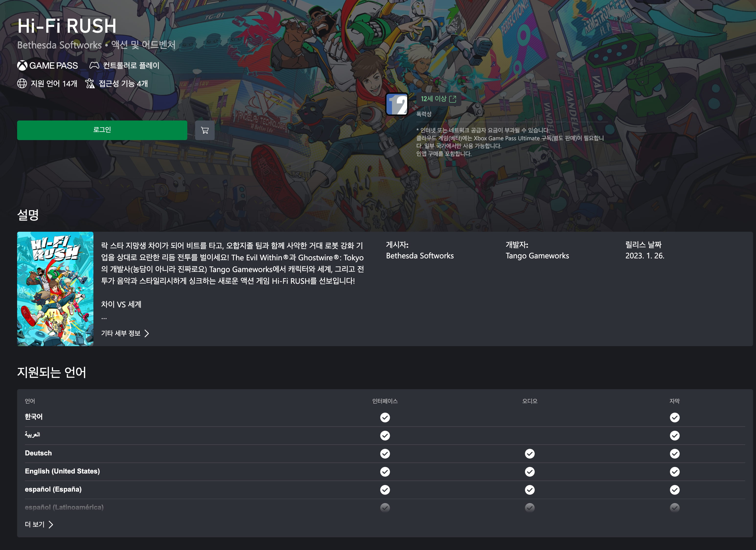The width and height of the screenshot is (756, 550).
Task: Click external link icon beside 12세 이상
Action: point(453,99)
